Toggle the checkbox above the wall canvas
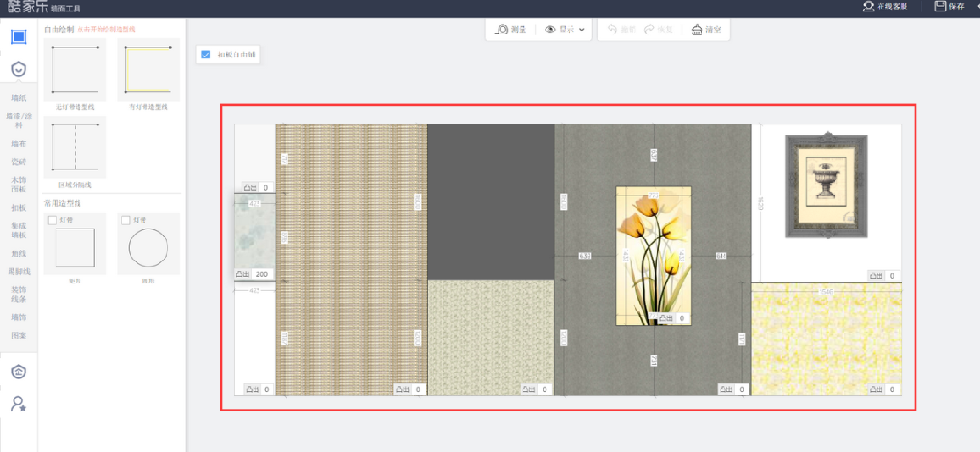 tap(206, 55)
